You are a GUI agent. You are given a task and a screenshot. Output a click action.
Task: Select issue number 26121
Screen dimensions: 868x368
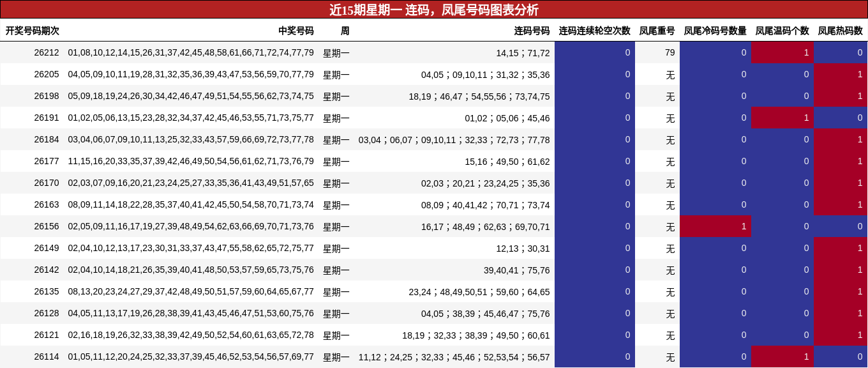point(47,335)
